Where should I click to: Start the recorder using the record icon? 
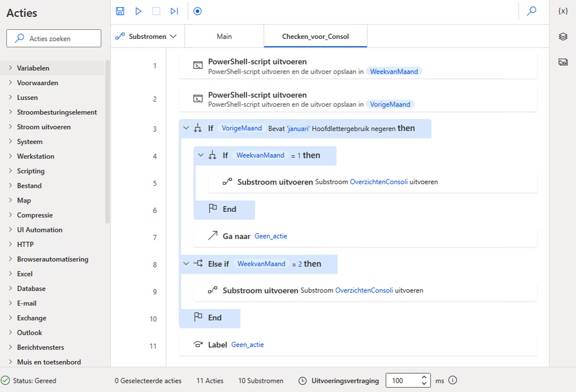pyautogui.click(x=197, y=11)
